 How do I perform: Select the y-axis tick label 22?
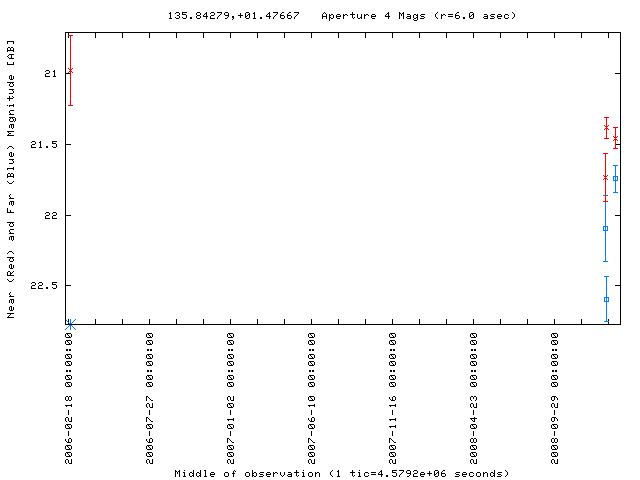point(51,215)
